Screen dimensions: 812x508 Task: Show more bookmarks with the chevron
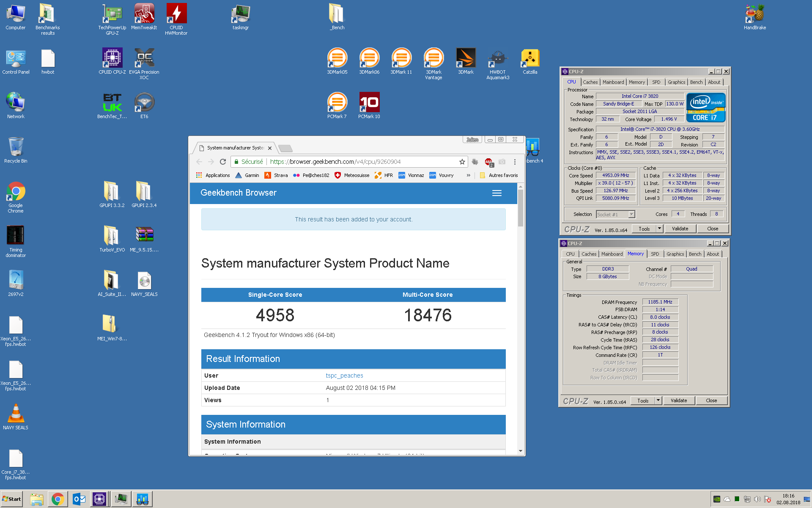pyautogui.click(x=469, y=175)
